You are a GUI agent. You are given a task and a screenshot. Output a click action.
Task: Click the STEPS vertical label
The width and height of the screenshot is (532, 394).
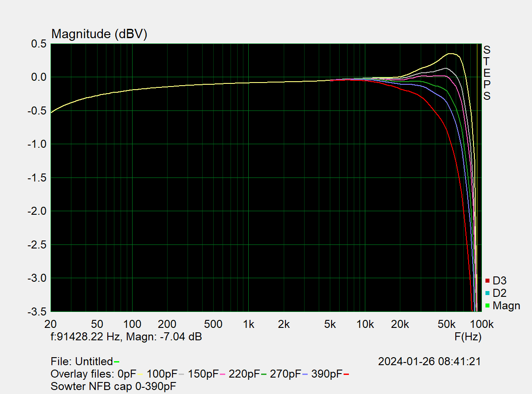(x=487, y=72)
